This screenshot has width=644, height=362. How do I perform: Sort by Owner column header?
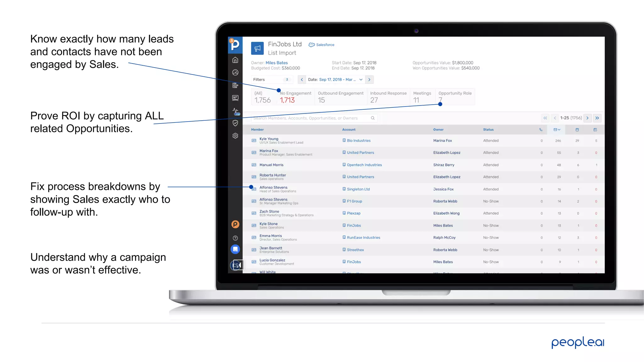tap(438, 129)
